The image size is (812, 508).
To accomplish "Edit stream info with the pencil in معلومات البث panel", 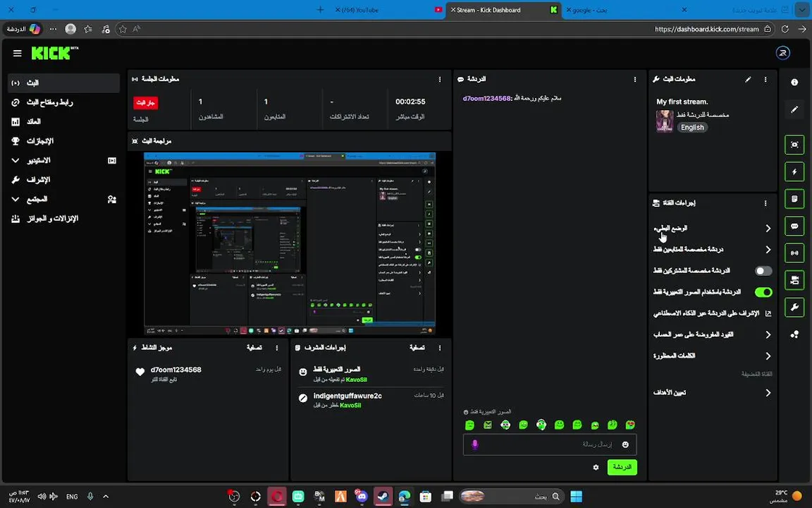I will click(748, 79).
